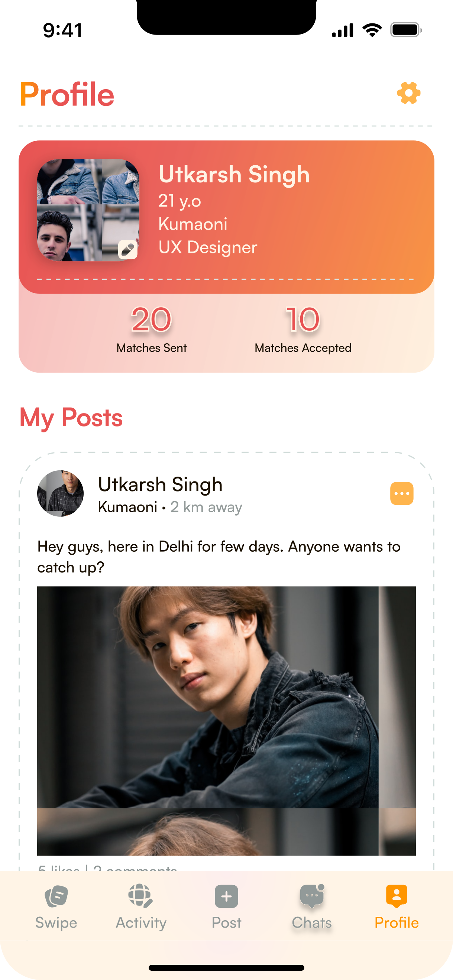Viewport: 453px width, 980px height.
Task: Tap the edit pencil on profile photo
Action: [127, 250]
